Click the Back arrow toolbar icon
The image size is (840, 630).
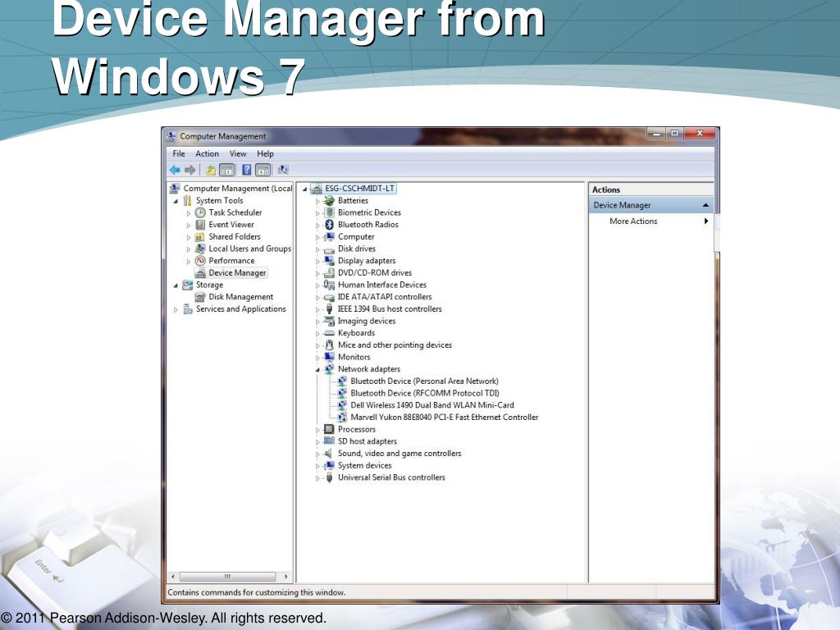(175, 171)
